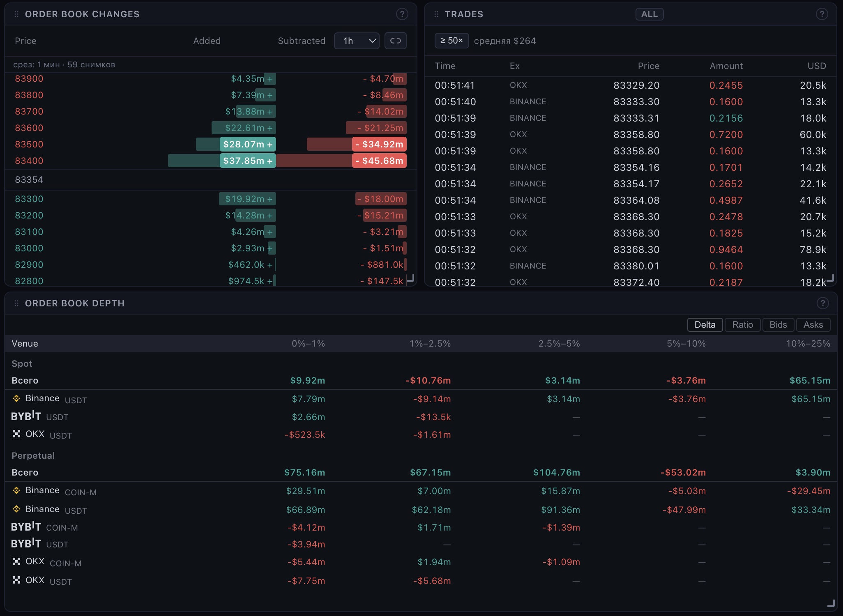Click OKX logo in Perpetual COIN-M row
This screenshot has width=843, height=616.
click(x=16, y=561)
